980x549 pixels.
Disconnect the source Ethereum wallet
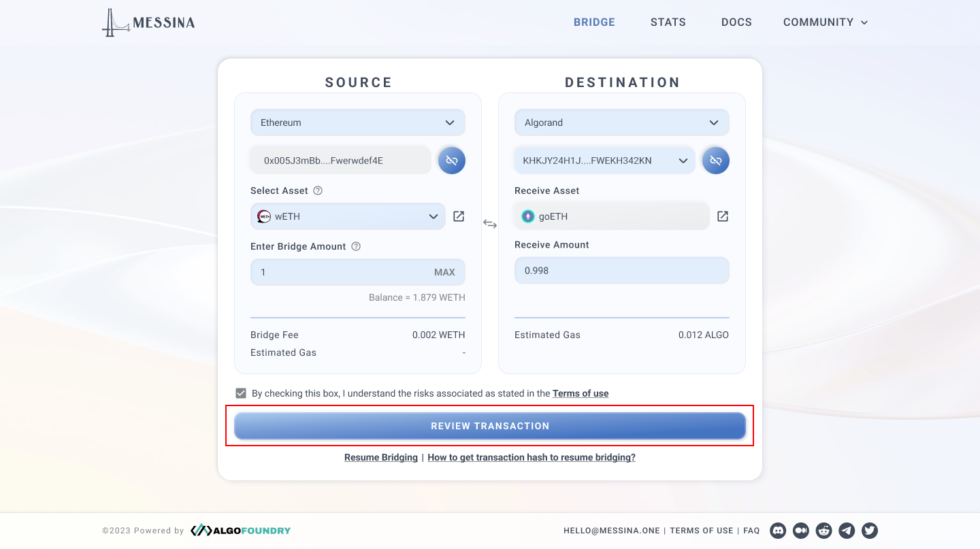pyautogui.click(x=451, y=161)
